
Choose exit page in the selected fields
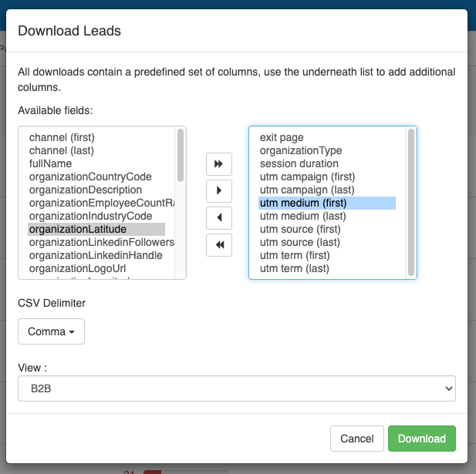coord(282,137)
